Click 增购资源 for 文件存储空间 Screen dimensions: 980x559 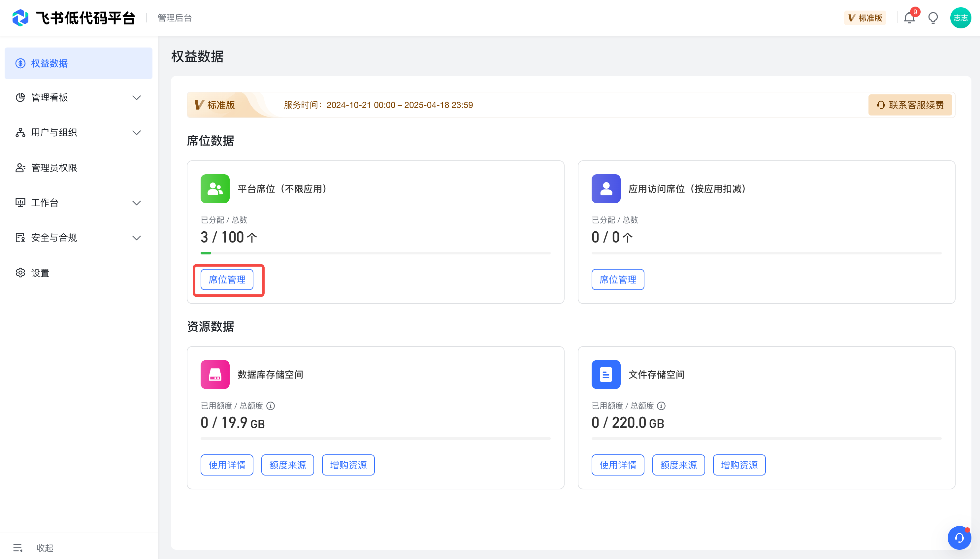[x=739, y=465]
